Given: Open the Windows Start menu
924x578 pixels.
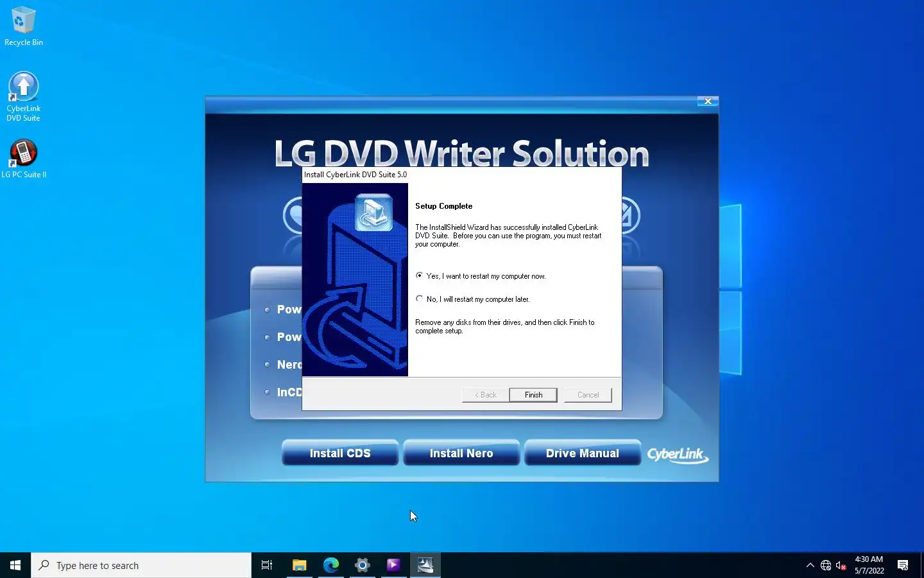Looking at the screenshot, I should pyautogui.click(x=15, y=565).
